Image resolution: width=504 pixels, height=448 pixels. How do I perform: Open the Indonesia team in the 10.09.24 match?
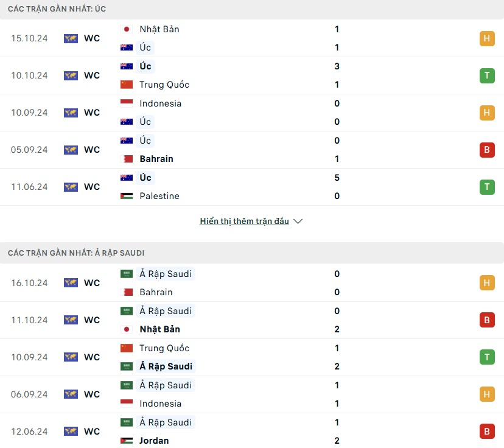[161, 103]
